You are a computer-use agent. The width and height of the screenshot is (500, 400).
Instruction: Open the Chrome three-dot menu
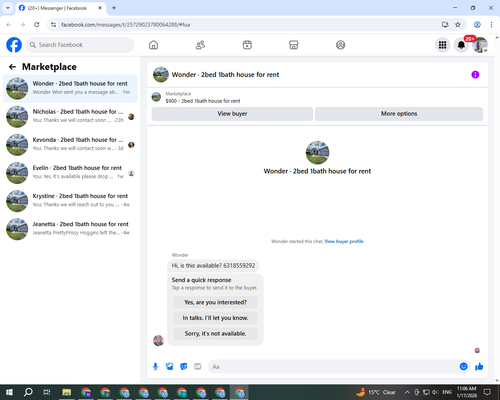pos(491,25)
